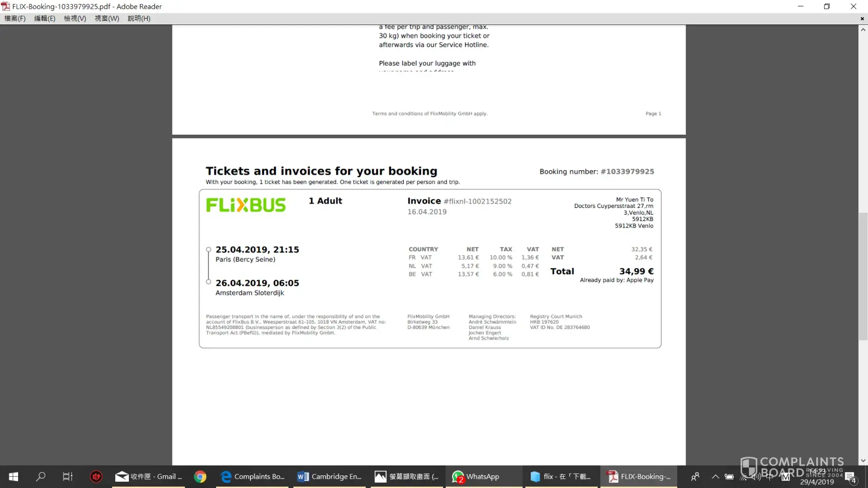The image size is (868, 488).
Task: Launch the red circular app in the taskbar
Action: point(96,477)
